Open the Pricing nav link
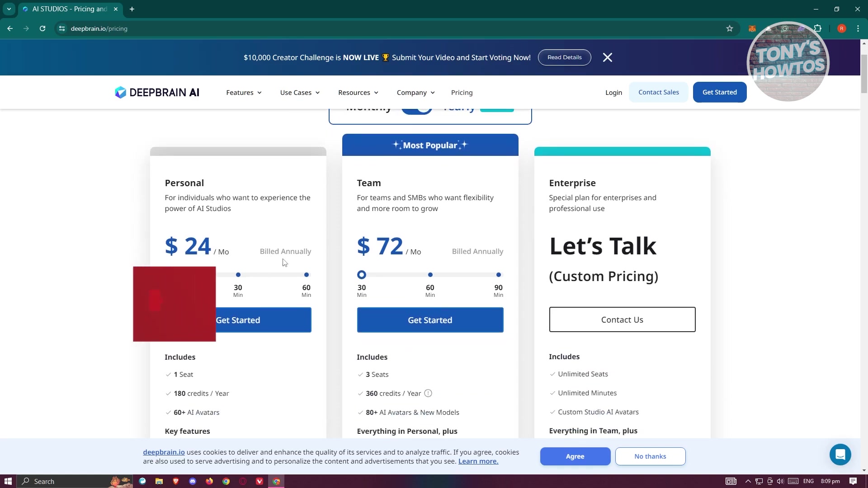Screen dimensions: 868x488 [462, 93]
